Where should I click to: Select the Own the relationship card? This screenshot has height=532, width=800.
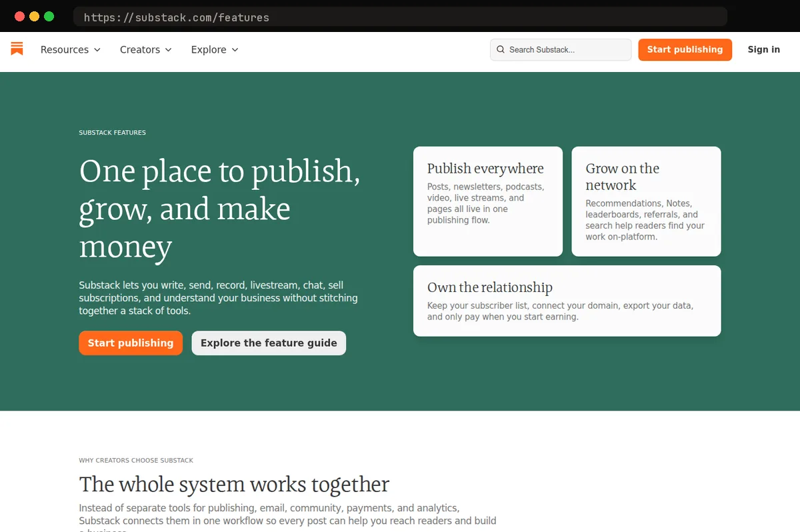(x=567, y=301)
